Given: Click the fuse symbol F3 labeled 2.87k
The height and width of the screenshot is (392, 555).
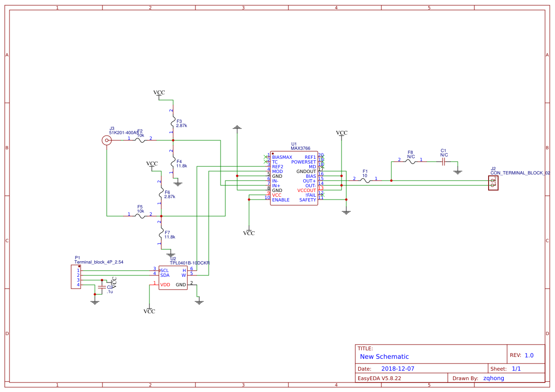Looking at the screenshot, I should click(x=173, y=122).
